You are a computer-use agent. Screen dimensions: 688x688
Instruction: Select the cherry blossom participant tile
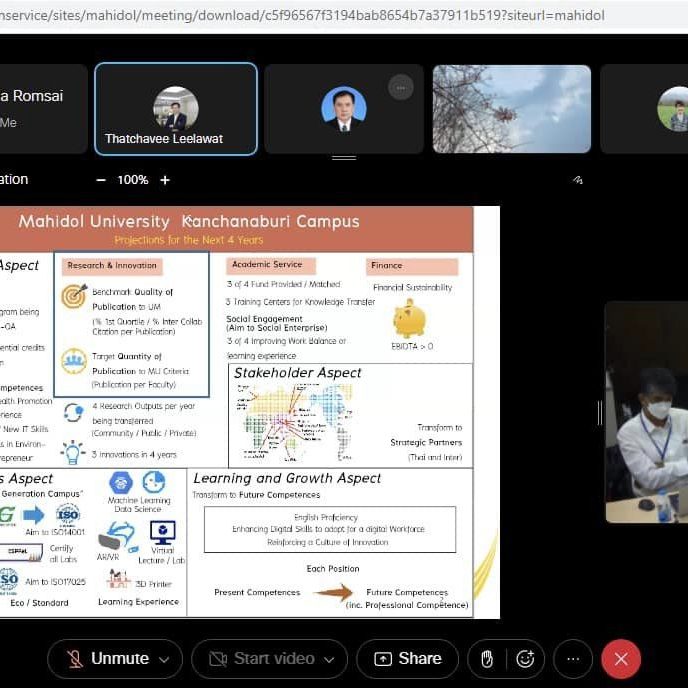511,109
